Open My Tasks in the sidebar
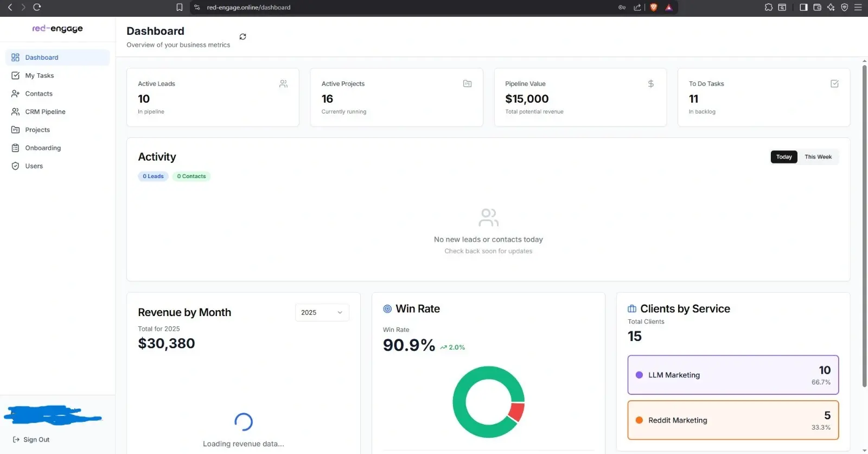Image resolution: width=868 pixels, height=454 pixels. pyautogui.click(x=58, y=75)
